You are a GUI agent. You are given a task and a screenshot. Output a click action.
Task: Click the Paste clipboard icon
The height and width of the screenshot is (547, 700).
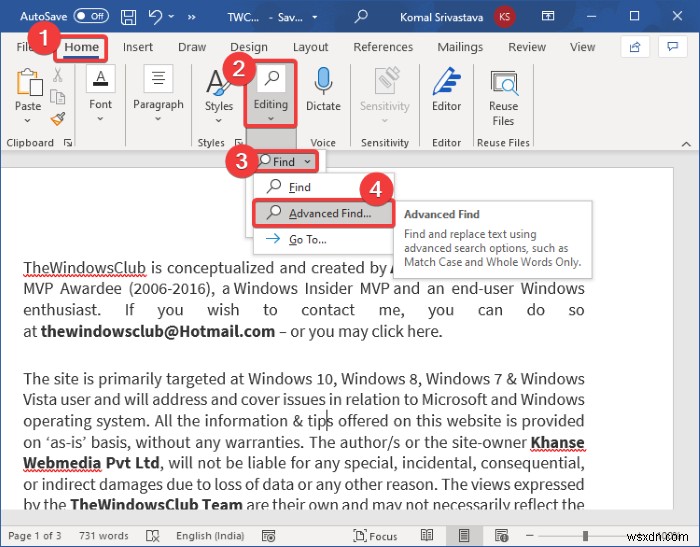pyautogui.click(x=29, y=83)
